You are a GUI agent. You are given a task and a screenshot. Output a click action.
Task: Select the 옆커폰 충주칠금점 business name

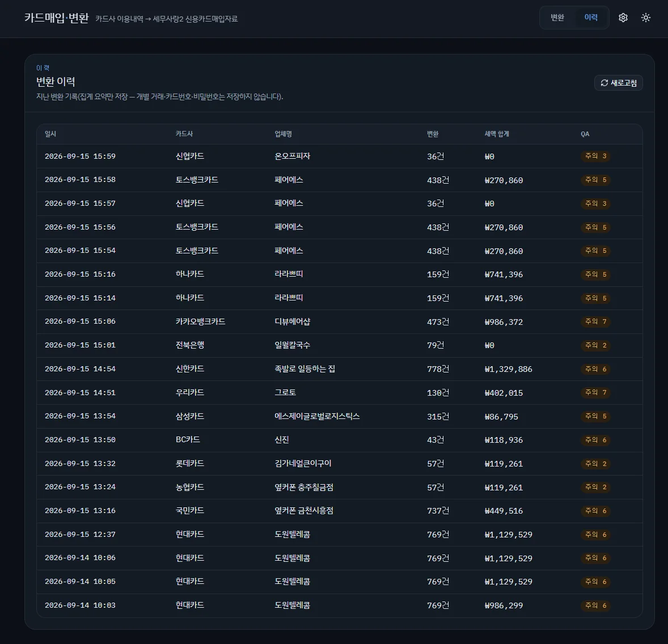304,487
